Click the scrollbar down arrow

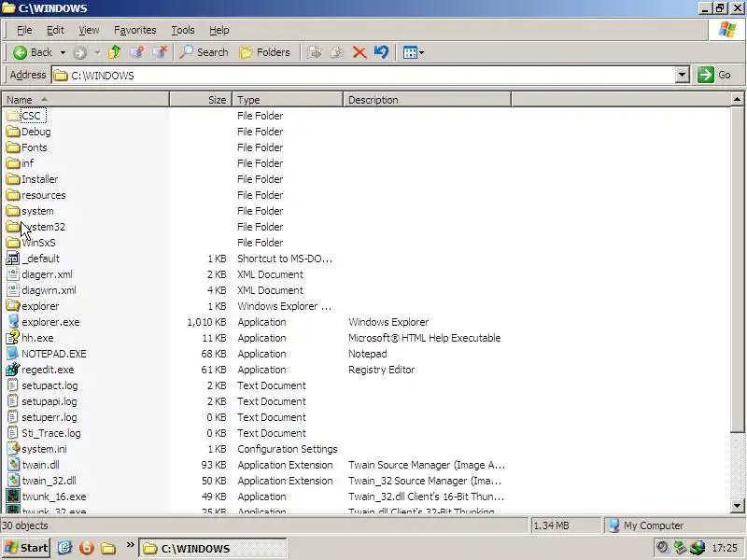[x=737, y=506]
